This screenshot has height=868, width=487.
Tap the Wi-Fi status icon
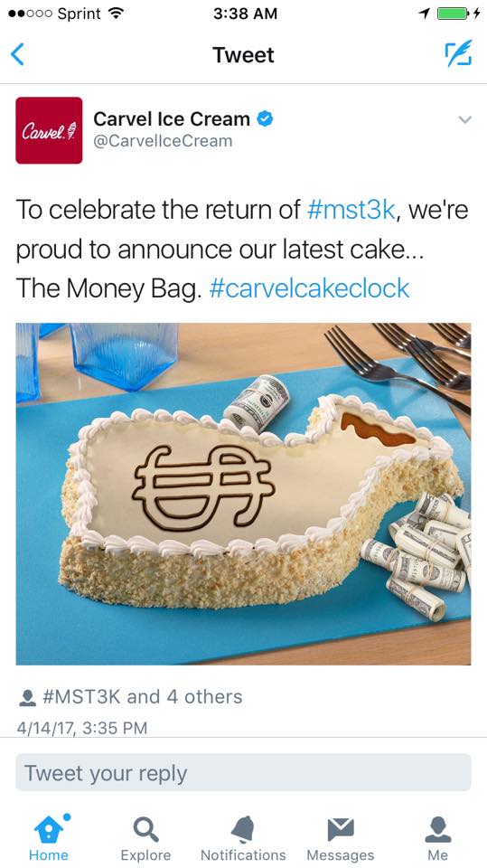click(x=116, y=14)
